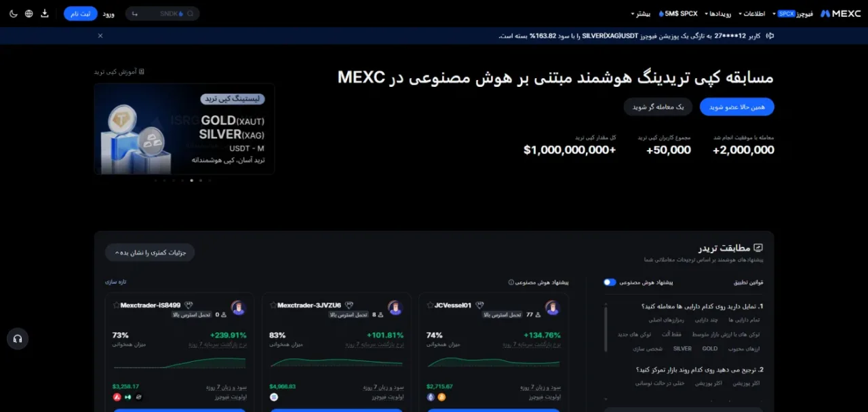The width and height of the screenshot is (868, 412).
Task: Click diamond badge next to Mexctrader-3JVZU6
Action: coord(351,305)
